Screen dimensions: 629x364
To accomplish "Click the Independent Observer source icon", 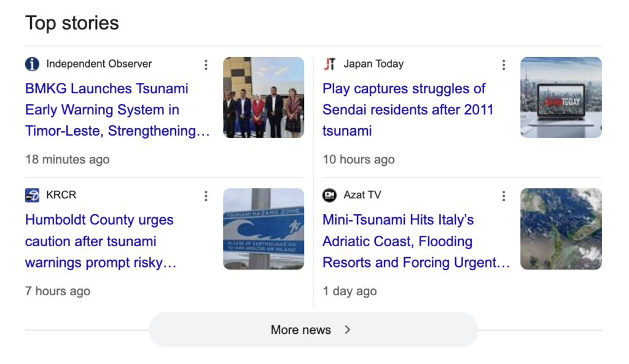I will [33, 64].
